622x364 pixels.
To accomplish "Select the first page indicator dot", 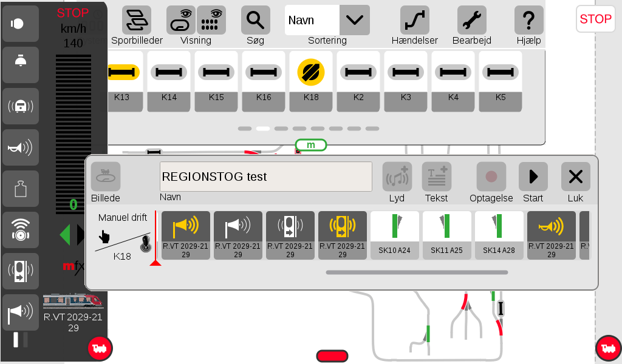I will [x=245, y=129].
